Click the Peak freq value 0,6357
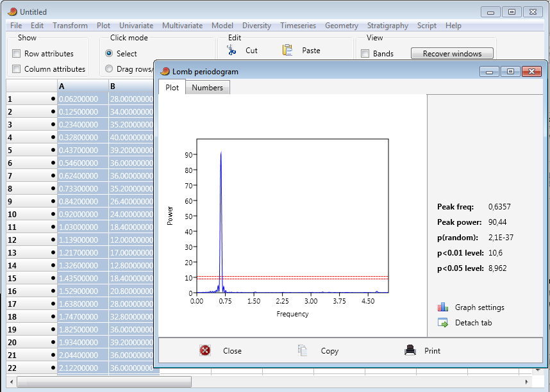550x392 pixels. (499, 206)
